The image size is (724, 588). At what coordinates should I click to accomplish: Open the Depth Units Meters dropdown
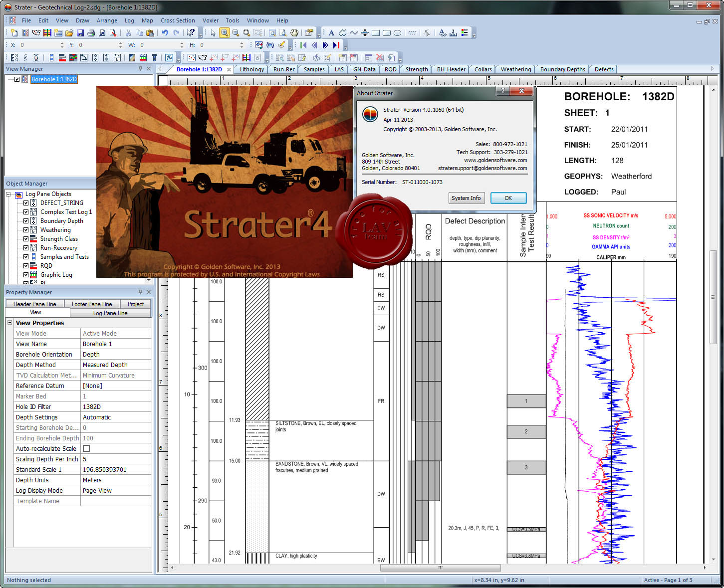click(x=116, y=480)
